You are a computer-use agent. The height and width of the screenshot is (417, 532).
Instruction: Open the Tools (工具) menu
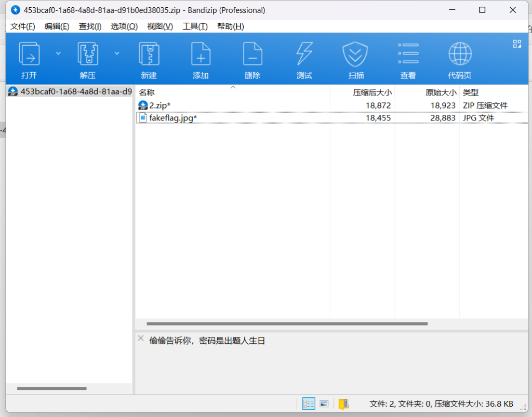tap(195, 26)
